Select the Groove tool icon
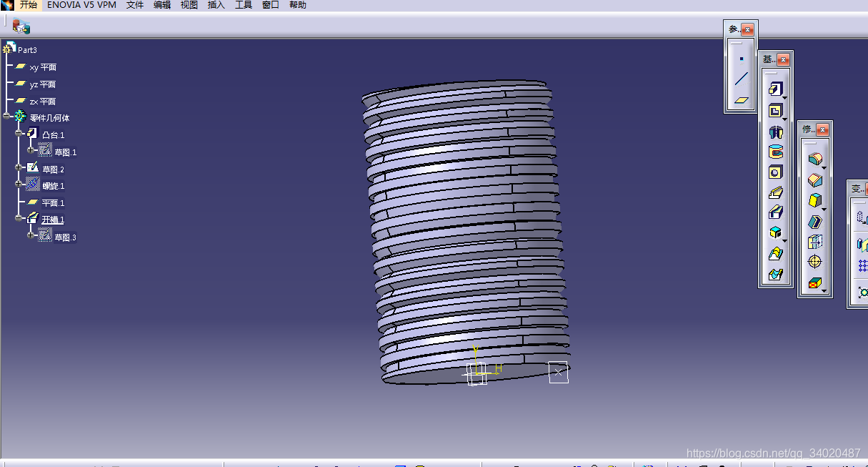 [x=775, y=152]
